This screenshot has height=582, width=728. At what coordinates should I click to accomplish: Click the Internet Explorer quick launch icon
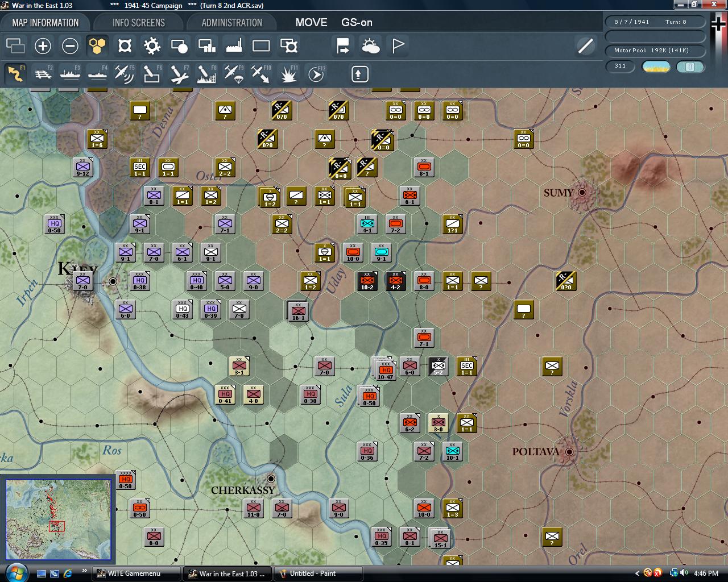[68, 573]
